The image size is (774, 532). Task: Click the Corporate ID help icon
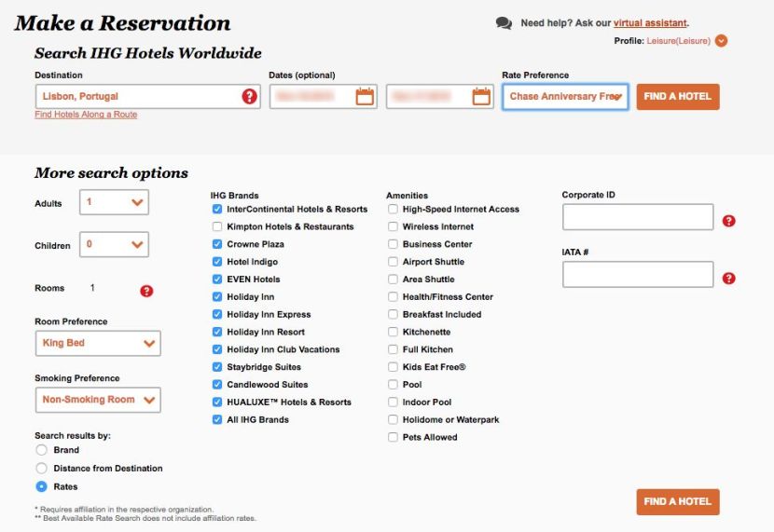728,221
